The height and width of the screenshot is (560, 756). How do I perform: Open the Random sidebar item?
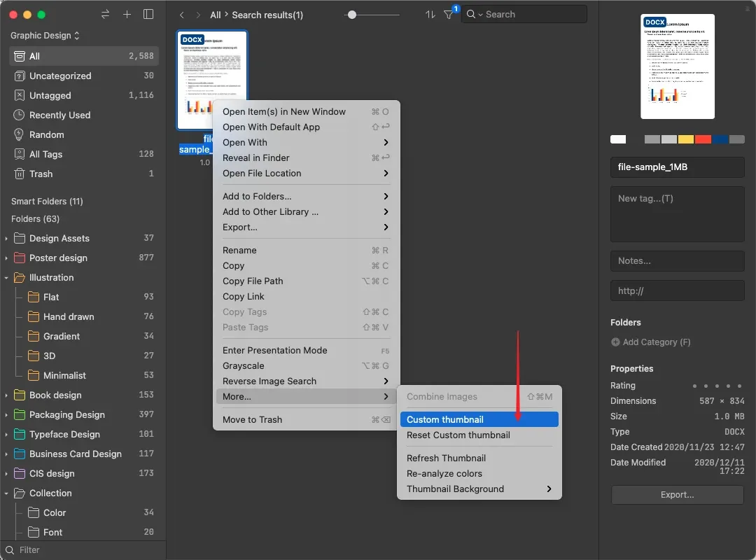coord(46,134)
